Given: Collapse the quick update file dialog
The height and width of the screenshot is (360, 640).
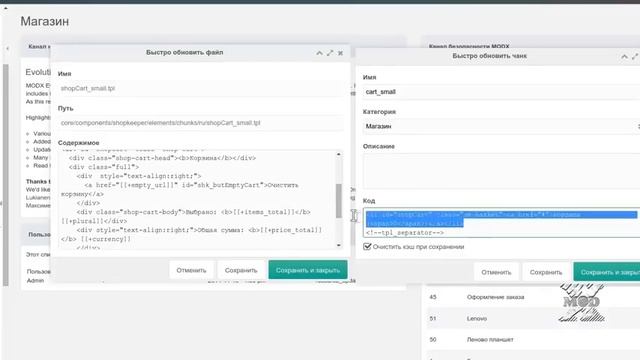Looking at the screenshot, I should tap(319, 53).
